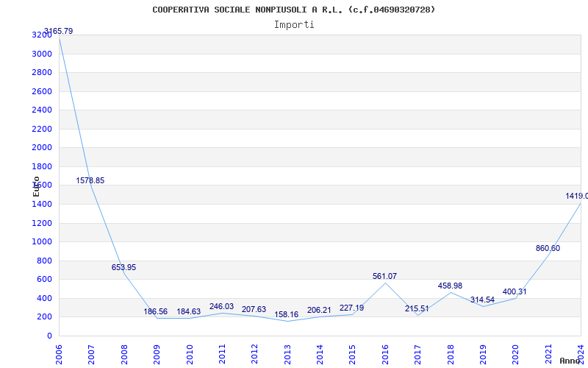
Task: Click the 2021 x-axis year label
Action: (548, 355)
